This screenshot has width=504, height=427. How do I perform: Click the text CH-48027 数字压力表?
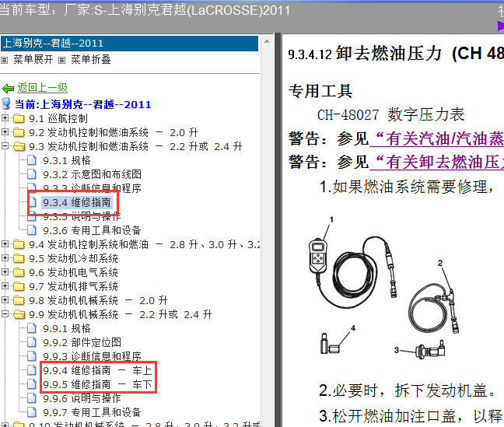[x=390, y=115]
